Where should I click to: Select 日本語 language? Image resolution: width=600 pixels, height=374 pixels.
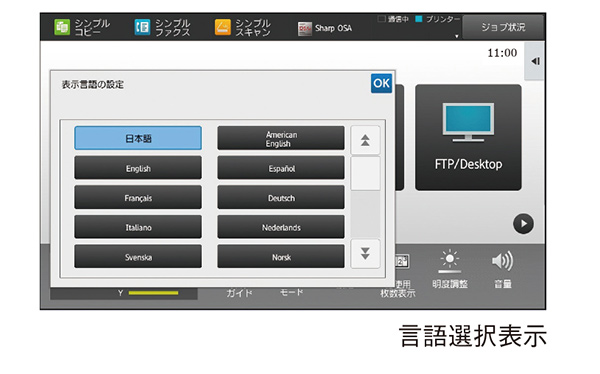tap(138, 138)
